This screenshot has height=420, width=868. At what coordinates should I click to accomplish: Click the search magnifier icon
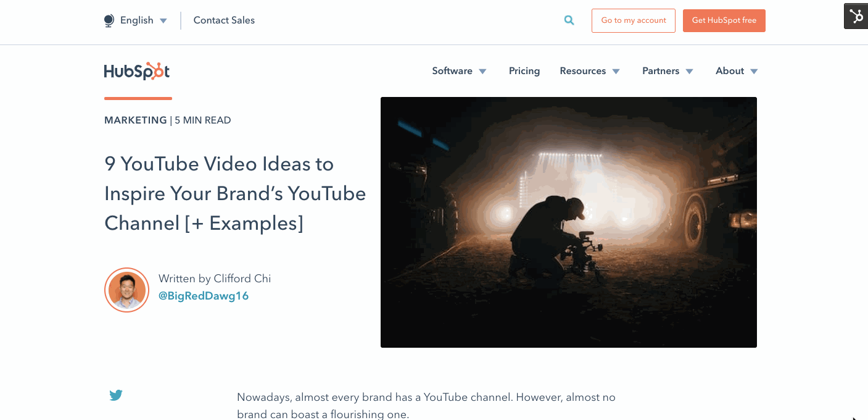[x=568, y=20]
